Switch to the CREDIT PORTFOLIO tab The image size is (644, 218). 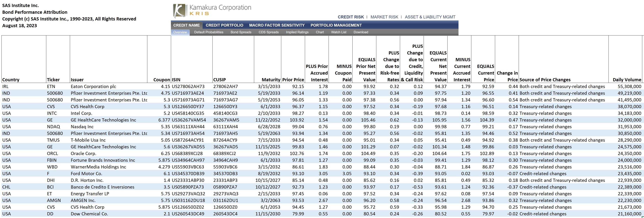225,25
